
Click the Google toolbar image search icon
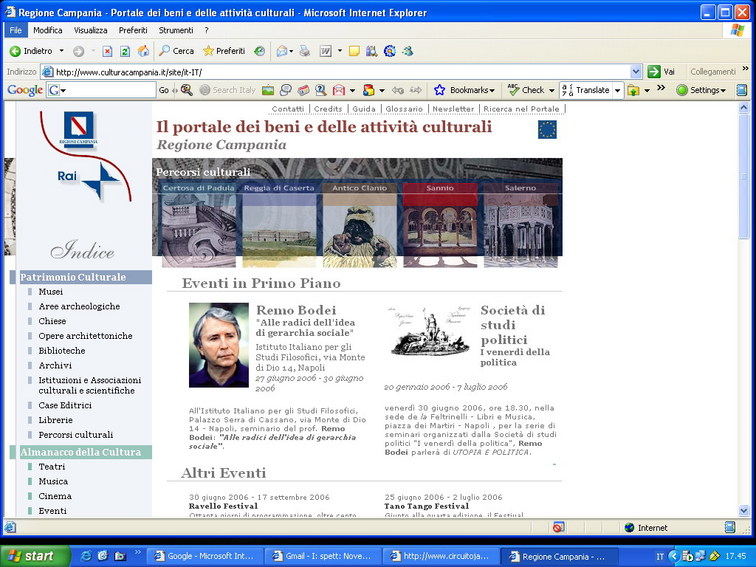point(268,90)
